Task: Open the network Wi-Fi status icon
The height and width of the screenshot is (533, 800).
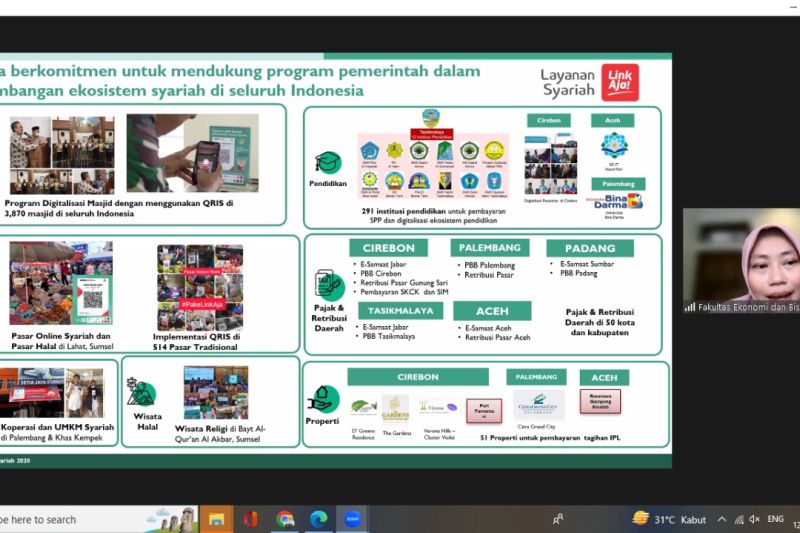Action: point(736,519)
